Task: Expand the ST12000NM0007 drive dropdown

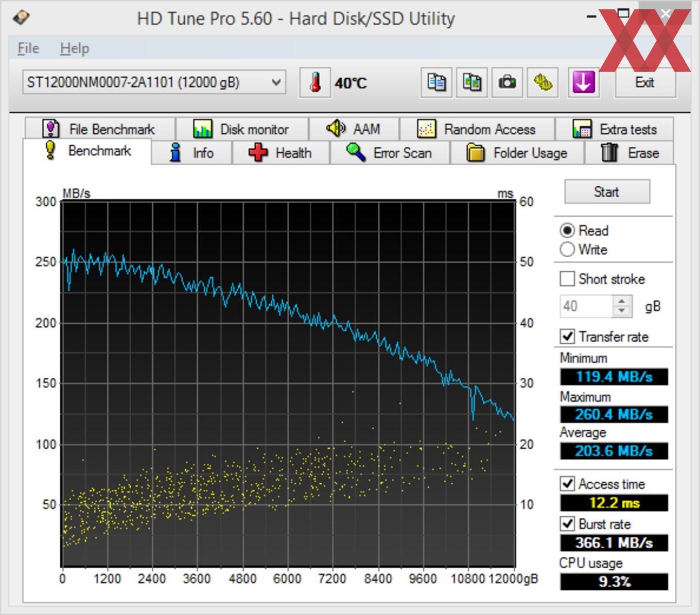Action: [276, 82]
